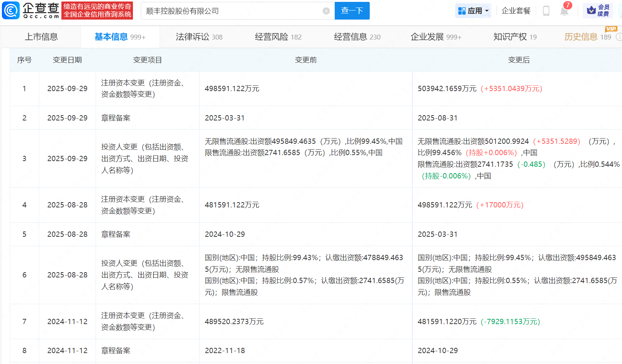
Task: Select the 基本信息 tab
Action: click(x=120, y=37)
